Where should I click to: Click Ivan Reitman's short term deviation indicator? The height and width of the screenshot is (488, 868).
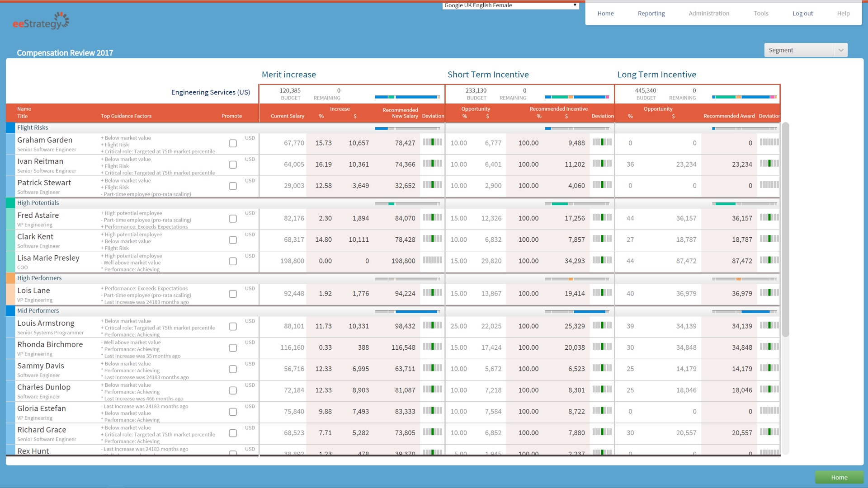[602, 164]
